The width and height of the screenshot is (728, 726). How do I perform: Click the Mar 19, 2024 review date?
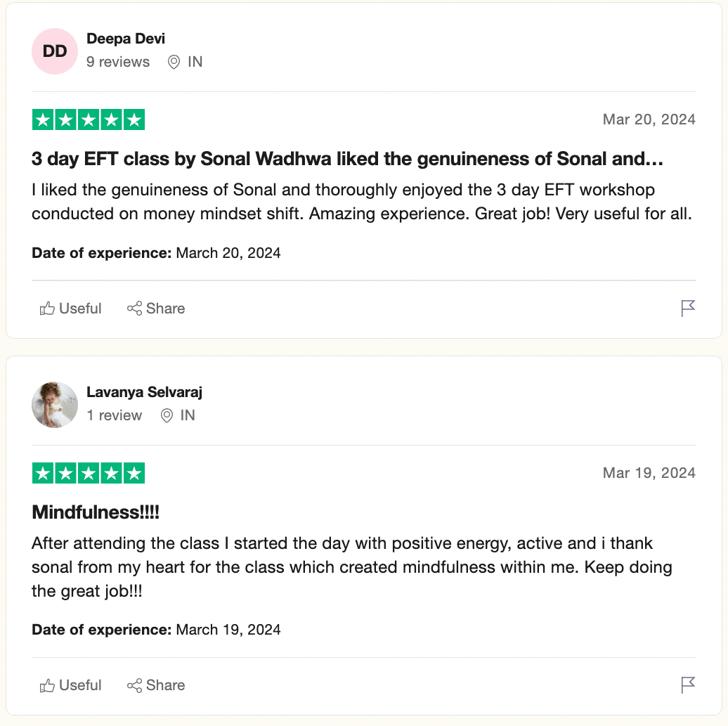649,473
